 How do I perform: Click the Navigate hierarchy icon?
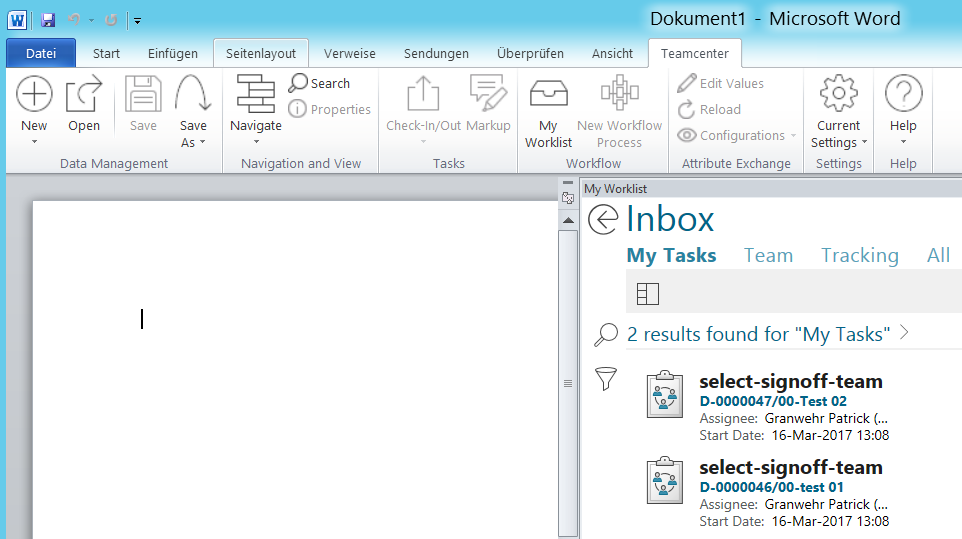pos(255,96)
